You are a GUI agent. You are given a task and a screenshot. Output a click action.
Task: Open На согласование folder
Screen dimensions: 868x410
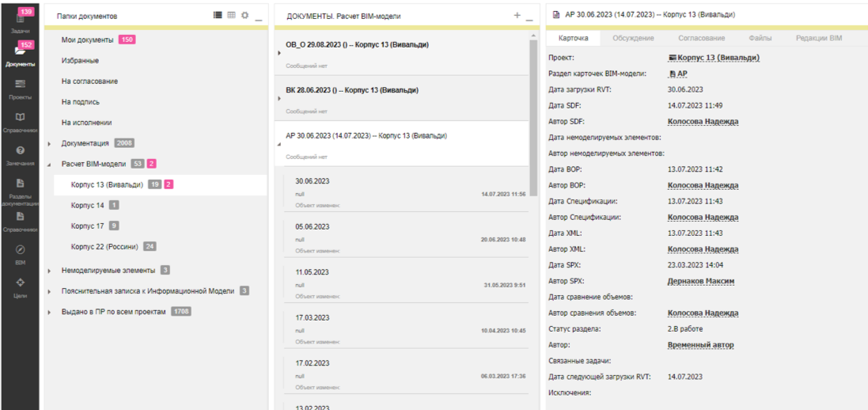(x=89, y=82)
